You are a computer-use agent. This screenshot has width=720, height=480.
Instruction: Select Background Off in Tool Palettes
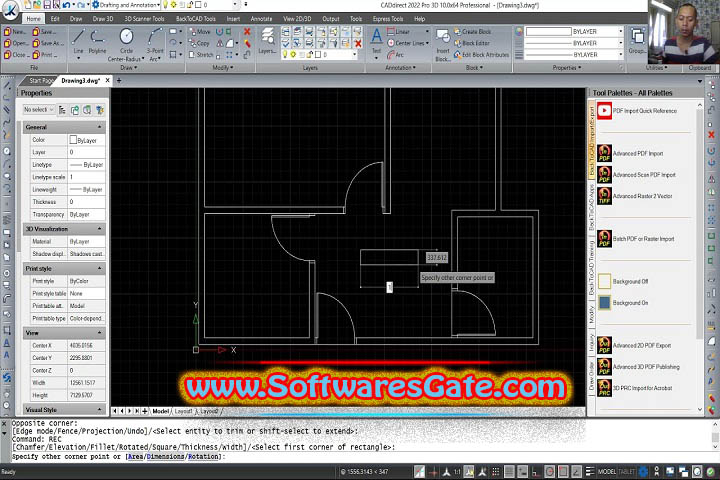pos(624,281)
